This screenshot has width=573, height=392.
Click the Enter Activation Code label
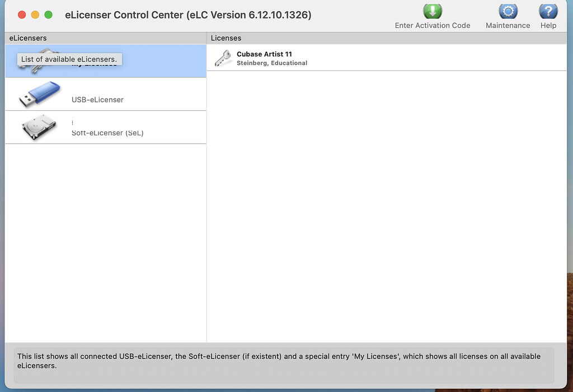433,26
